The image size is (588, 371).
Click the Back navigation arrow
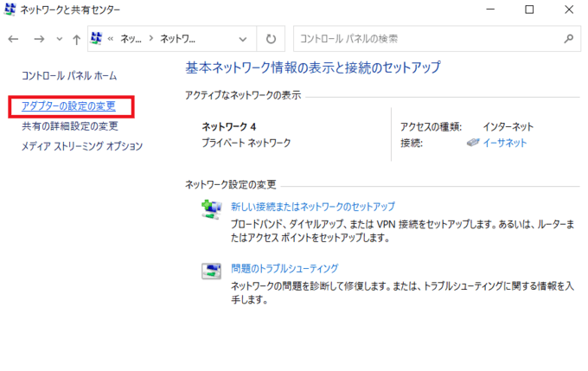tap(13, 39)
